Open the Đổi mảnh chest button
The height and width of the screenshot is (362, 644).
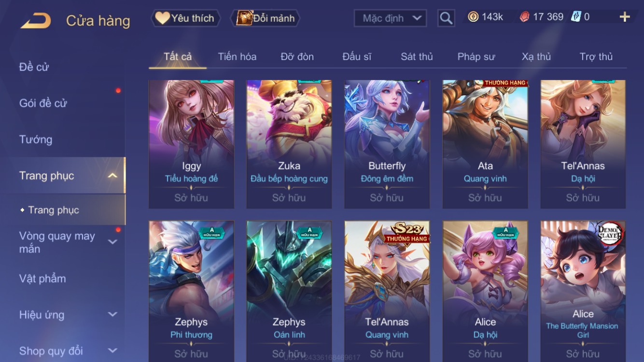266,18
